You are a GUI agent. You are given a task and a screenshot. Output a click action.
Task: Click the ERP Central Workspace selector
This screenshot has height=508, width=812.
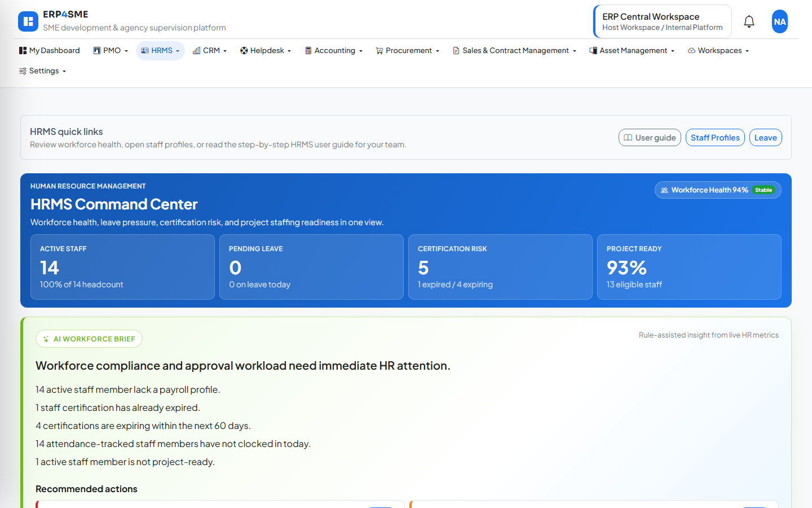pyautogui.click(x=663, y=21)
